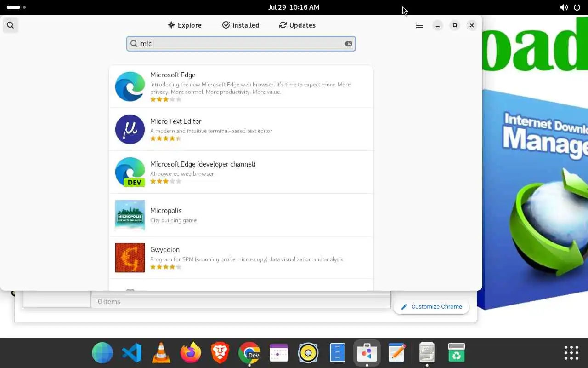Click the Microsoft Edge DEV icon
This screenshot has height=368, width=588.
[x=130, y=172]
